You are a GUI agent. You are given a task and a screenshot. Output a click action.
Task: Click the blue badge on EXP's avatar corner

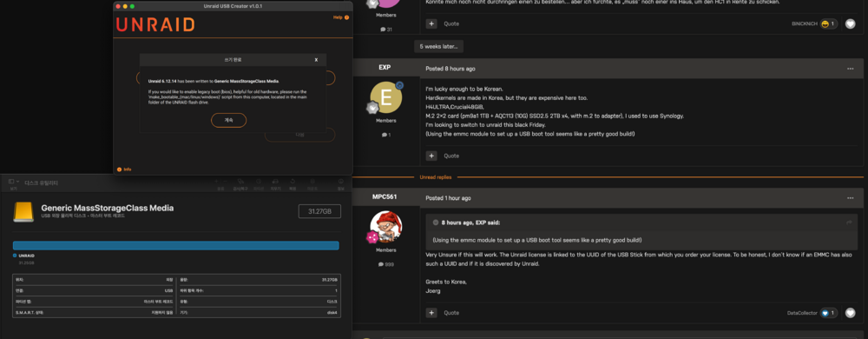point(399,85)
